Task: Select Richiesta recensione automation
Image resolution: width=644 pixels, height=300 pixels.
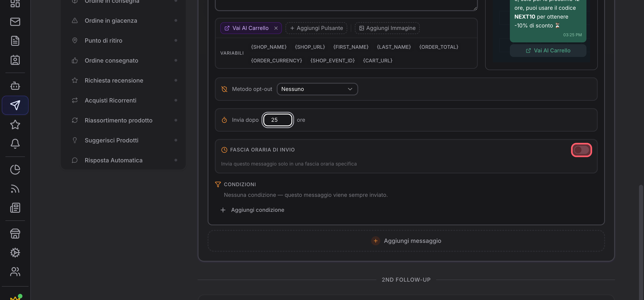Action: pyautogui.click(x=123, y=80)
